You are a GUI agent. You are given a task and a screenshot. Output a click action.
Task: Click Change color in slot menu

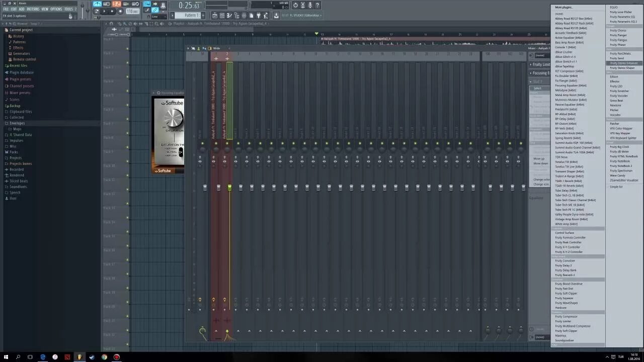coord(542,179)
